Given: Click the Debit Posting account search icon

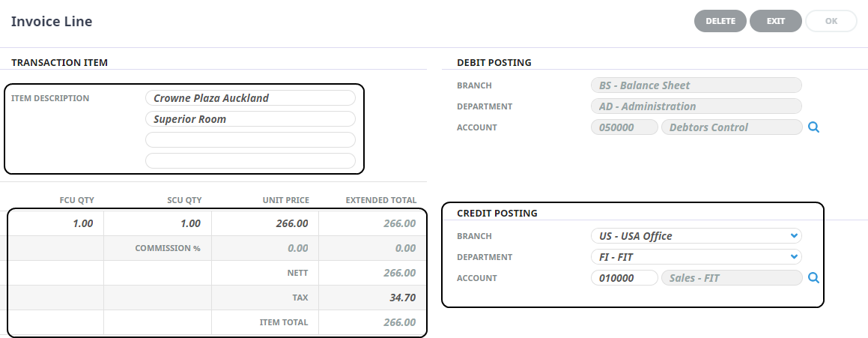Looking at the screenshot, I should tap(813, 127).
